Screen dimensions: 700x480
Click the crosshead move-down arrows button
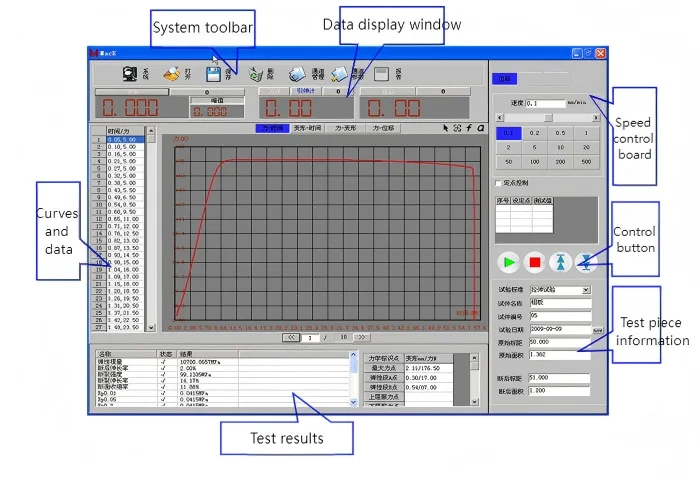[x=586, y=262]
